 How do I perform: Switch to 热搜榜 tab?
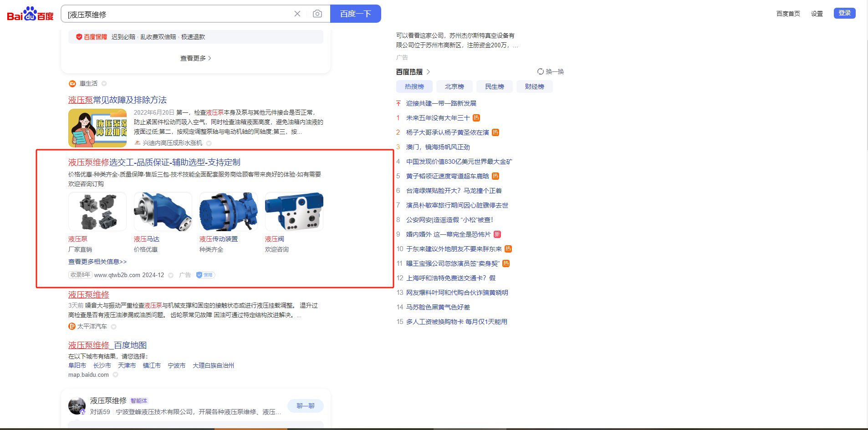[414, 86]
